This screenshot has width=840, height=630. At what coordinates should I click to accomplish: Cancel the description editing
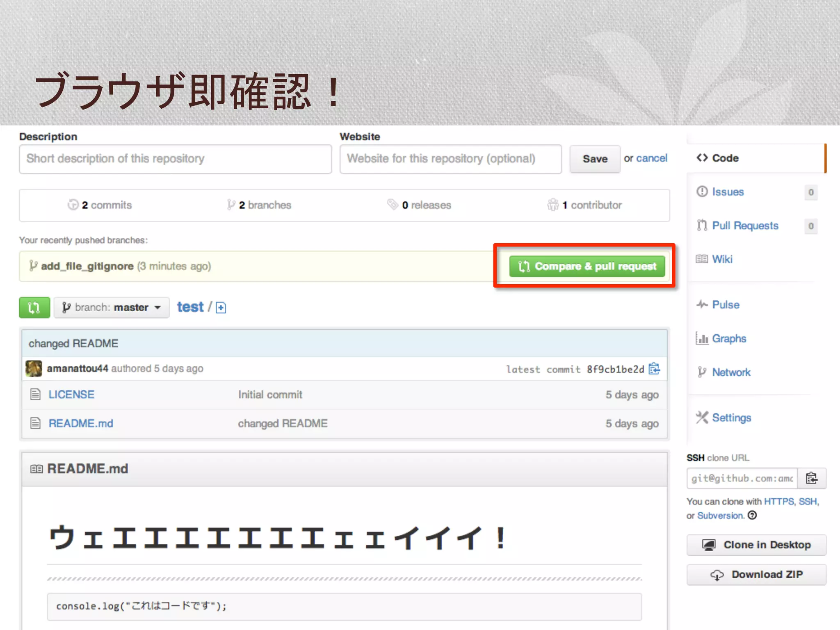point(652,158)
